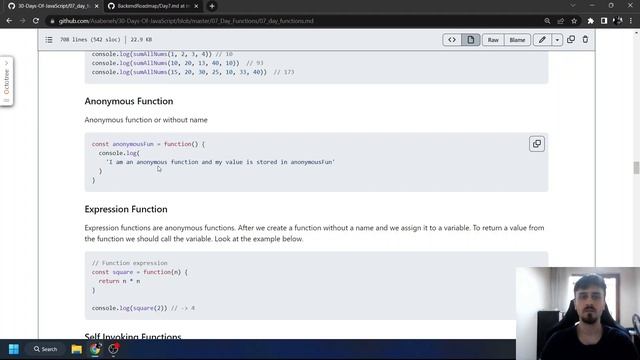Switch to rendered document view icon
The height and width of the screenshot is (360, 640).
point(471,40)
